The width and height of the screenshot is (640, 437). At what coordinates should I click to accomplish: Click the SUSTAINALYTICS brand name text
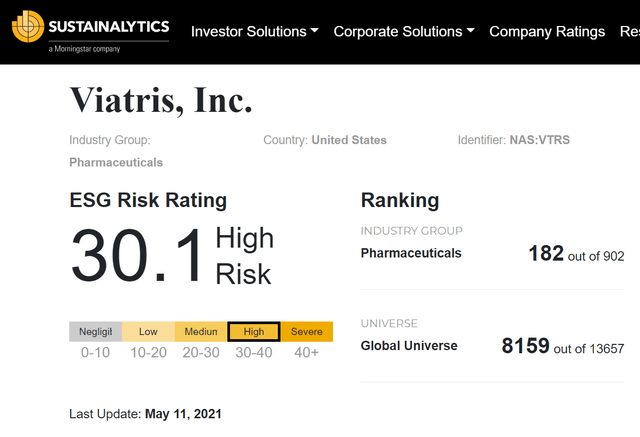coord(109,27)
